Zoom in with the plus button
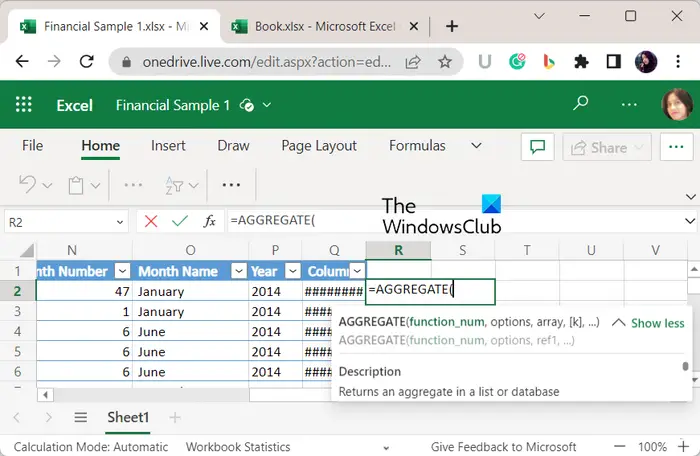Screen dimensions: 700x456 [x=683, y=446]
